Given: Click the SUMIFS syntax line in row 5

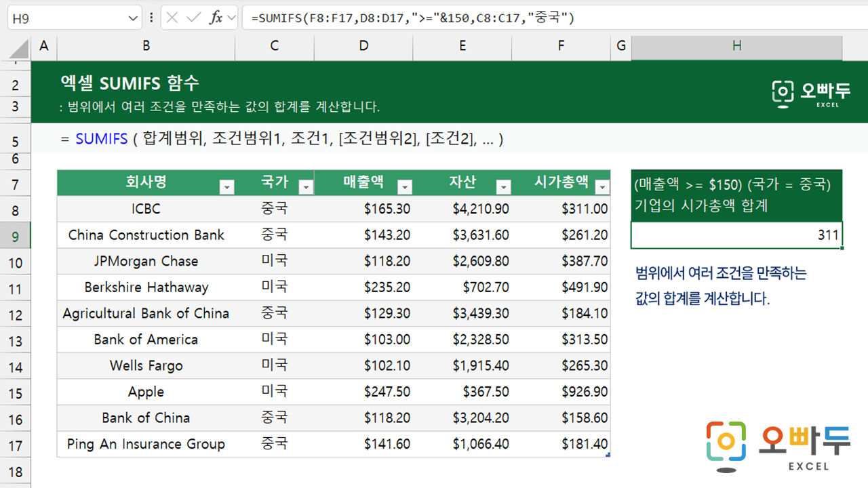Looking at the screenshot, I should click(282, 140).
